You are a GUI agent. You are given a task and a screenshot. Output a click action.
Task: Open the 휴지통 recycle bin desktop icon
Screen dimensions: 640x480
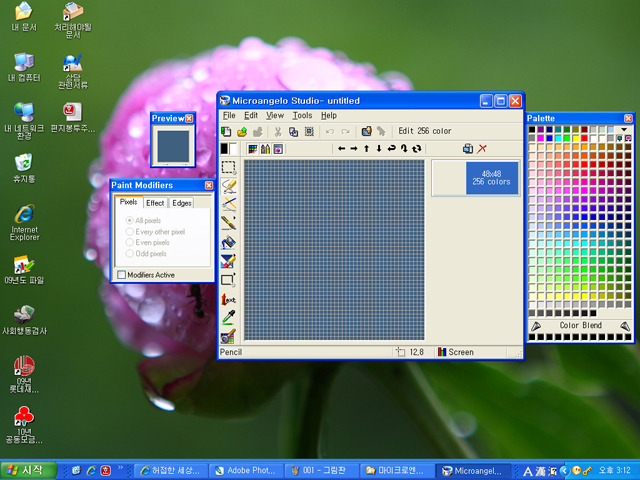coord(24,168)
